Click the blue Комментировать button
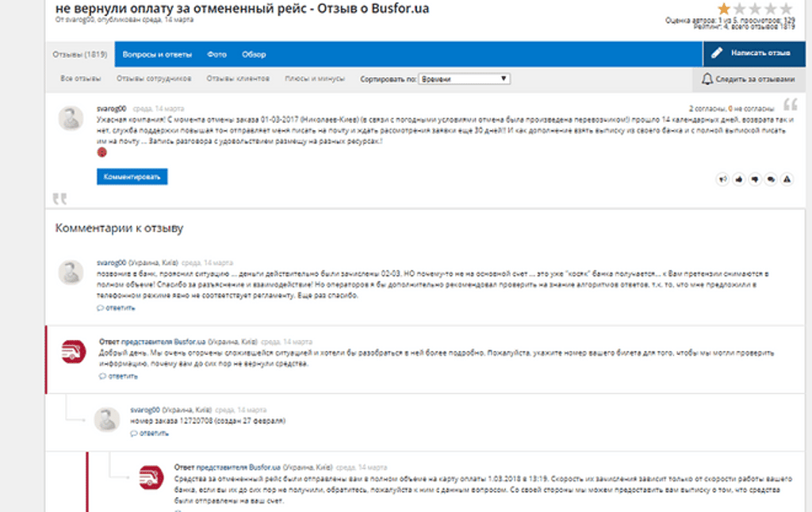Image resolution: width=812 pixels, height=512 pixels. 132,177
